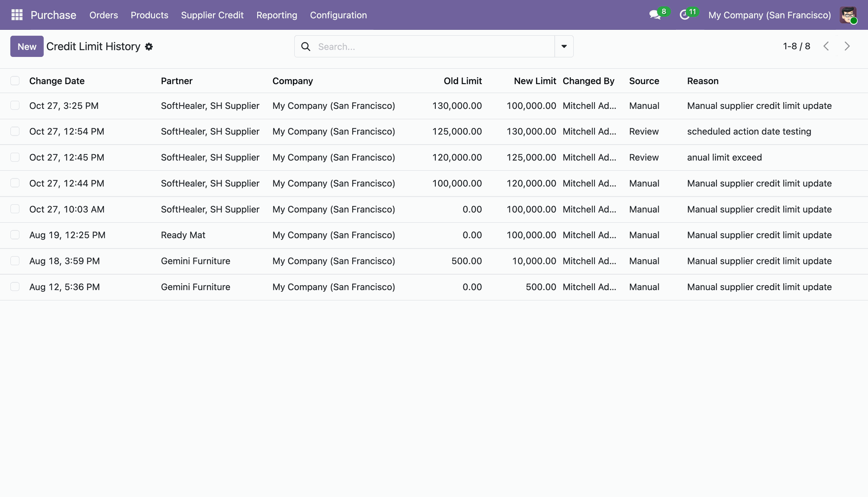
Task: Click the Purchase app title
Action: (x=53, y=15)
